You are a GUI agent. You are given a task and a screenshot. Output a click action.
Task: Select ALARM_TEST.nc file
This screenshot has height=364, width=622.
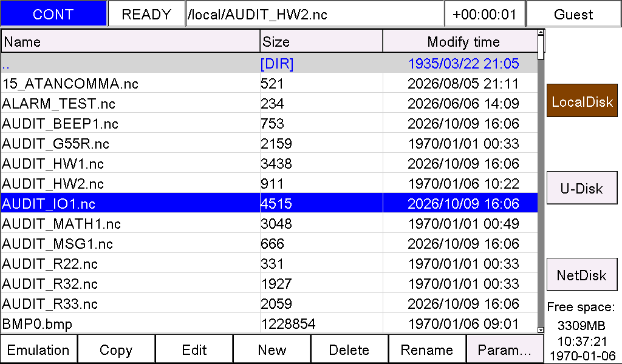269,103
